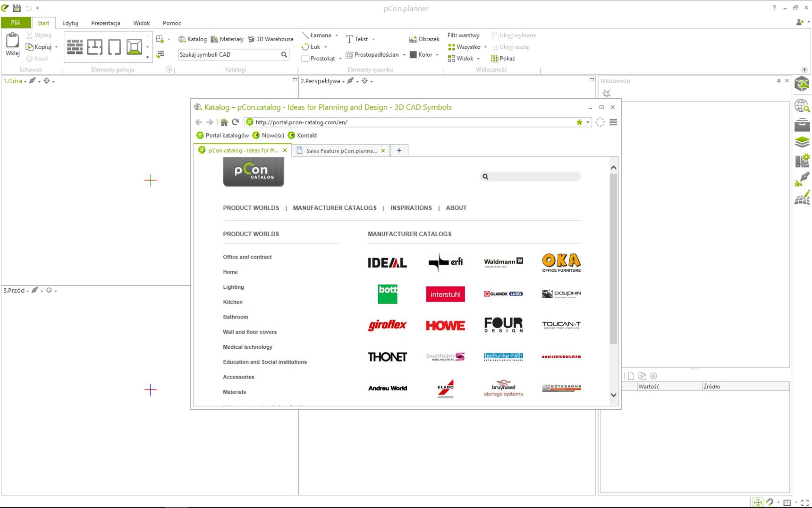812x508 pixels.
Task: Click the properties settings gear icon under Właściwości
Action: [x=607, y=94]
